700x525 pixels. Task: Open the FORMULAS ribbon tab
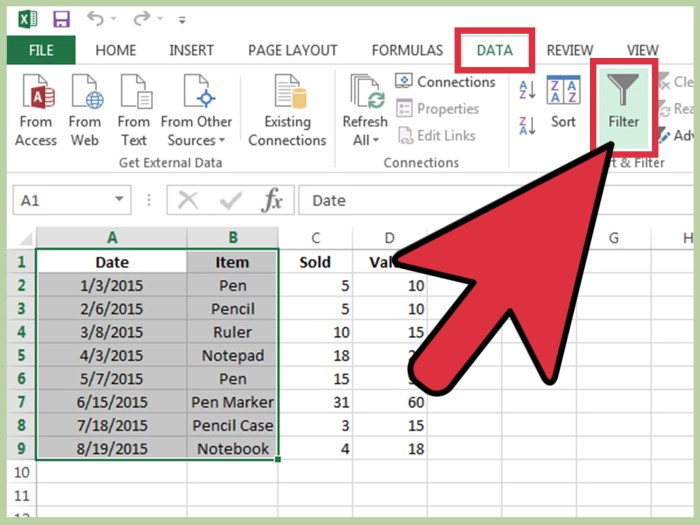408,50
